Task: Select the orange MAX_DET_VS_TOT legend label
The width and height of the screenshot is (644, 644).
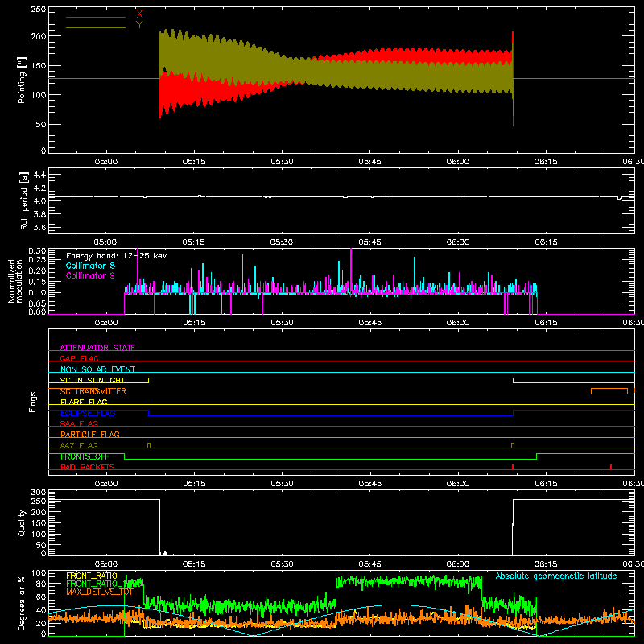Action: (x=100, y=592)
